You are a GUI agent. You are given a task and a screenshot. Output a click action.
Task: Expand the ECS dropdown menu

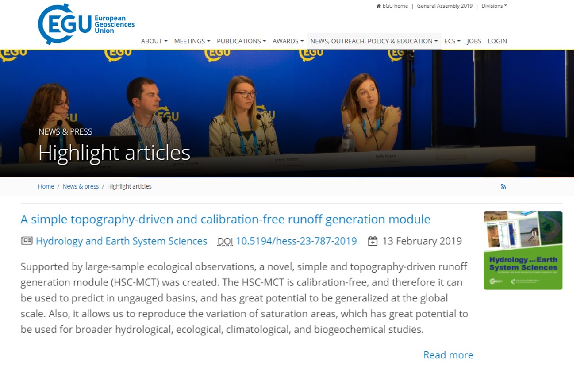tap(452, 41)
